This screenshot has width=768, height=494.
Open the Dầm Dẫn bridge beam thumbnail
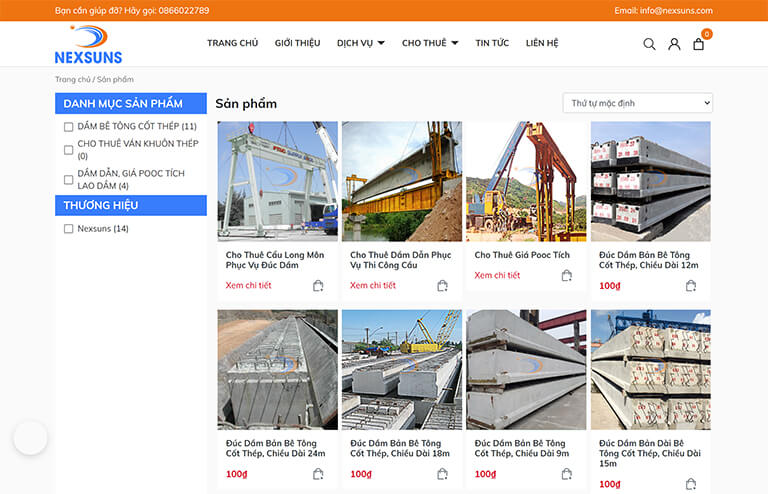click(x=402, y=181)
